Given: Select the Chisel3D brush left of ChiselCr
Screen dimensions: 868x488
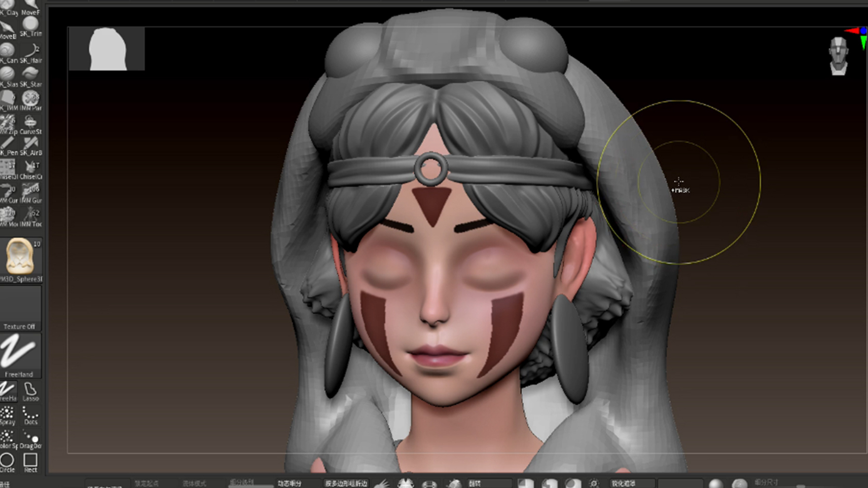Looking at the screenshot, I should pyautogui.click(x=8, y=170).
